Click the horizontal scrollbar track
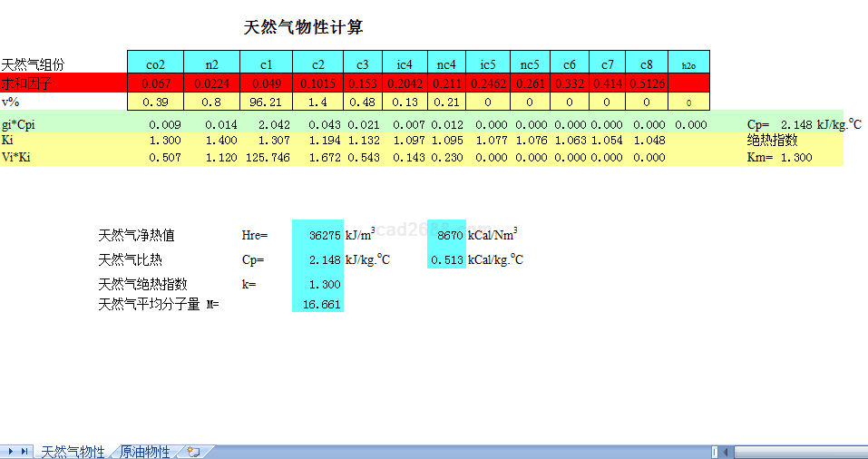Image resolution: width=868 pixels, height=459 pixels. coord(798,452)
